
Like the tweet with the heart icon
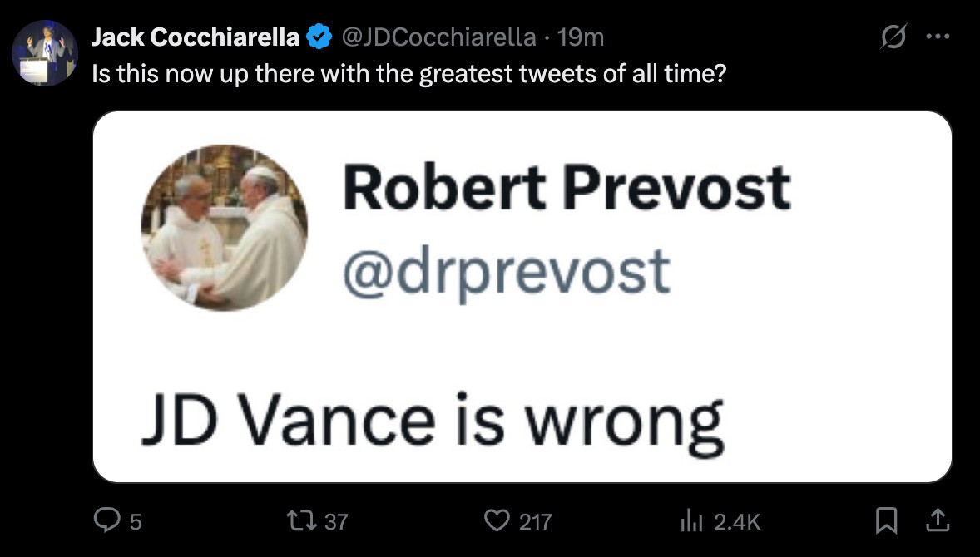click(497, 520)
